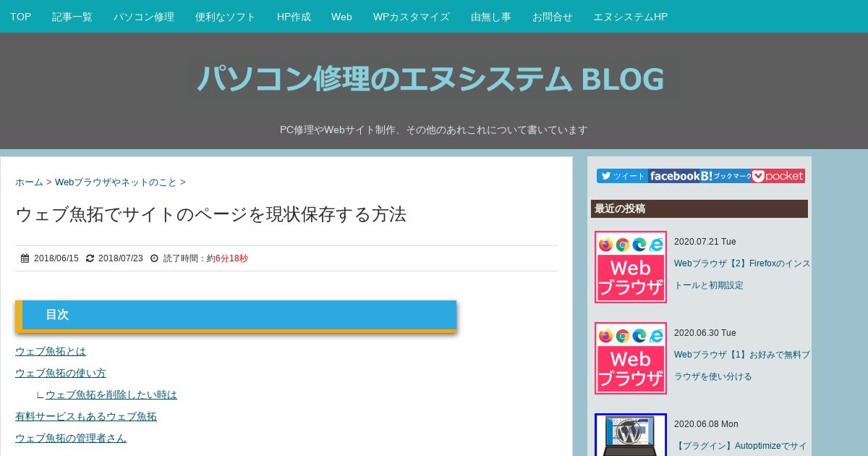
Task: Open Webブラウザ【2】Firefoxのインストール post link
Action: coord(742,274)
